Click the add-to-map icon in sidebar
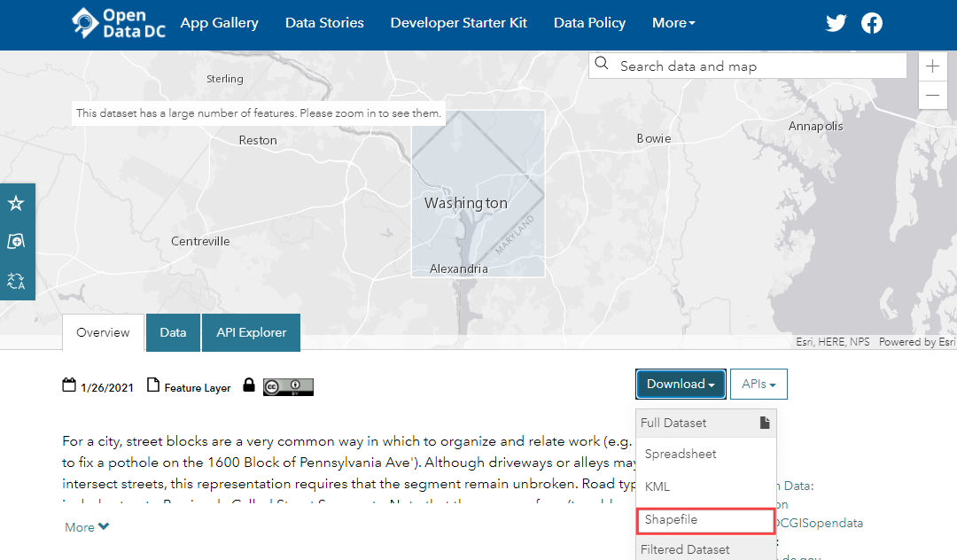Viewport: 957px width, 560px height. click(x=16, y=242)
